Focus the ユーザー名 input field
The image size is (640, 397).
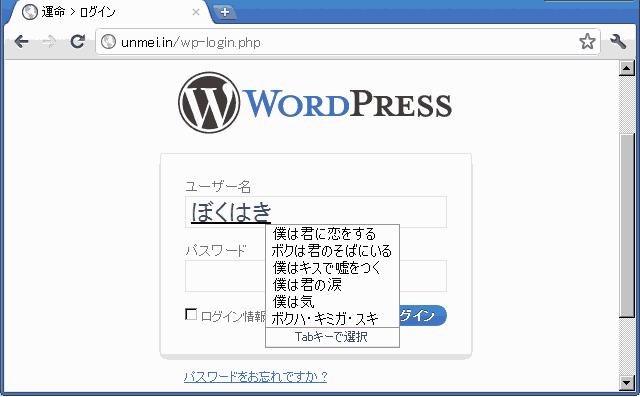tap(316, 212)
